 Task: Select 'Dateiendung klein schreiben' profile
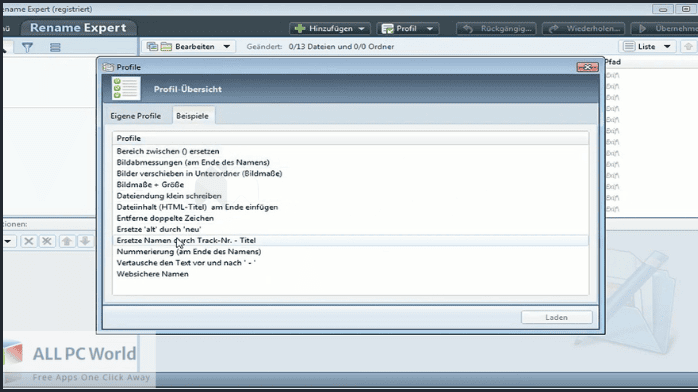pos(350,196)
